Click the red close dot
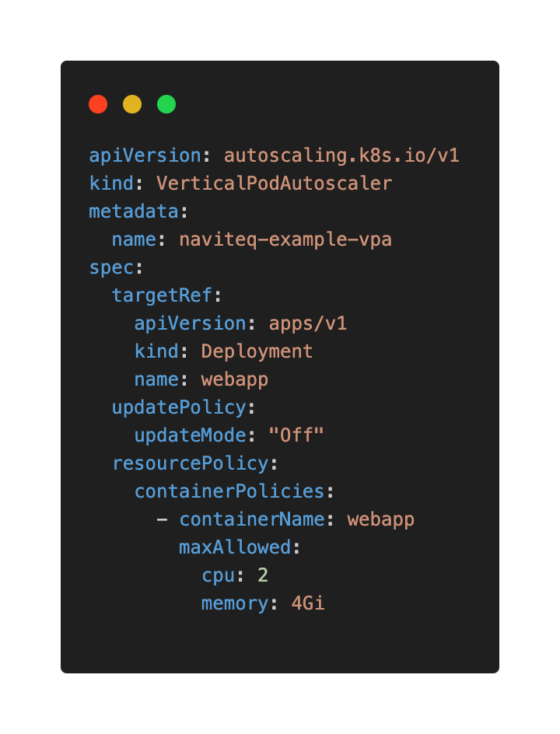 [x=98, y=104]
